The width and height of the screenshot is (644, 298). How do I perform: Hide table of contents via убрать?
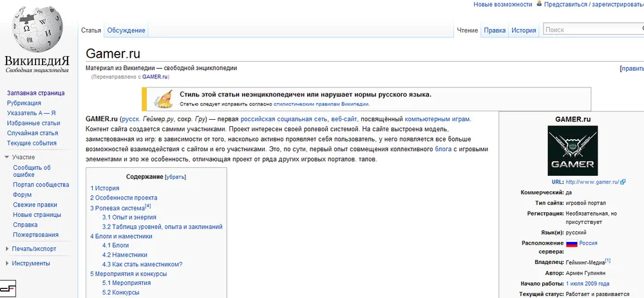(175, 176)
